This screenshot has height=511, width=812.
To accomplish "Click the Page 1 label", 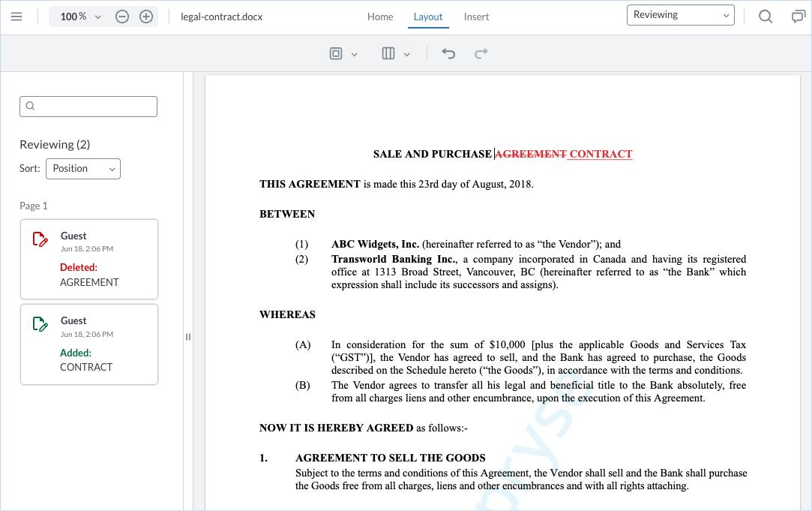I will point(34,206).
